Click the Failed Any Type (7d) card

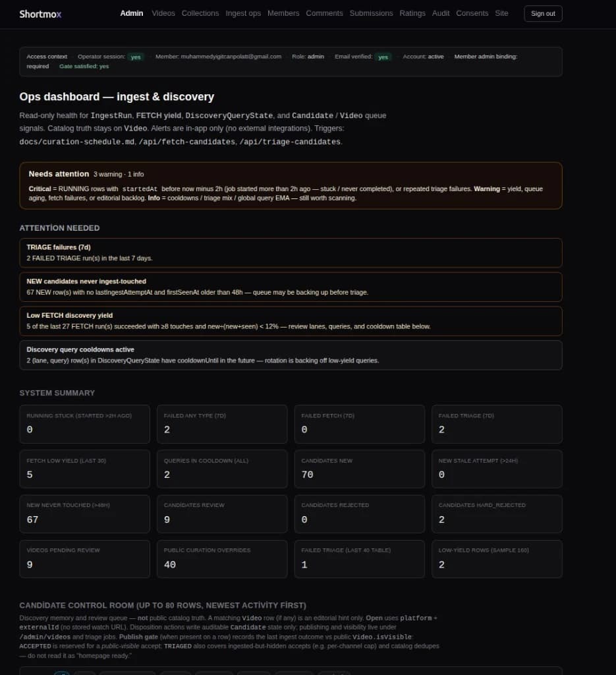pyautogui.click(x=222, y=424)
